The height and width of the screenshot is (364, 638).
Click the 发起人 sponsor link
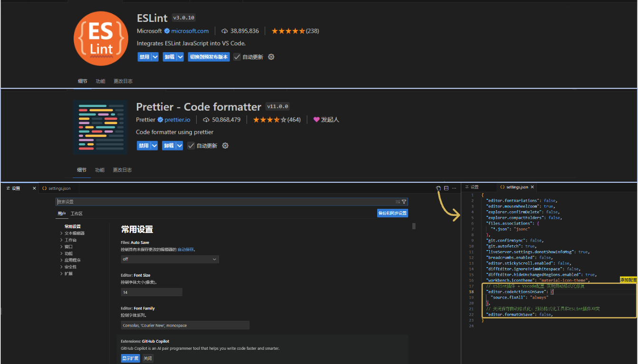pyautogui.click(x=330, y=120)
